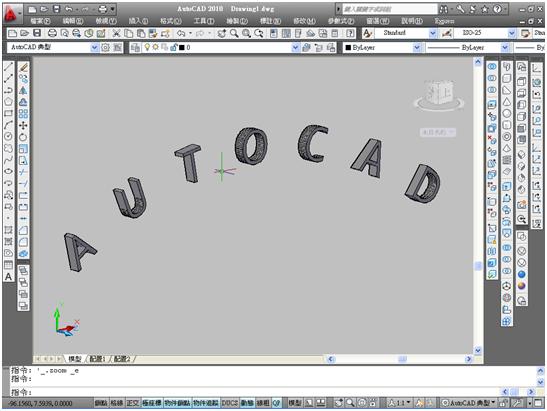Screen dimensions: 547x411
Task: Toggle 格線 grid display in status bar
Action: click(x=117, y=403)
